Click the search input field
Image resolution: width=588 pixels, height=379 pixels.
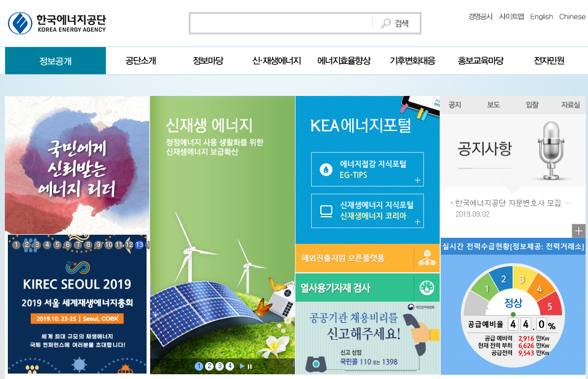281,24
